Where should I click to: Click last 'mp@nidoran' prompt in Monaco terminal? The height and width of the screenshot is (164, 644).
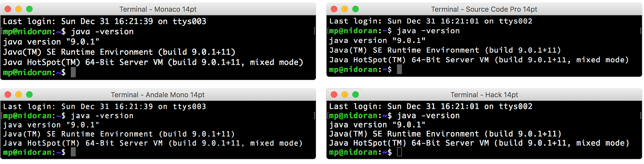pos(27,73)
